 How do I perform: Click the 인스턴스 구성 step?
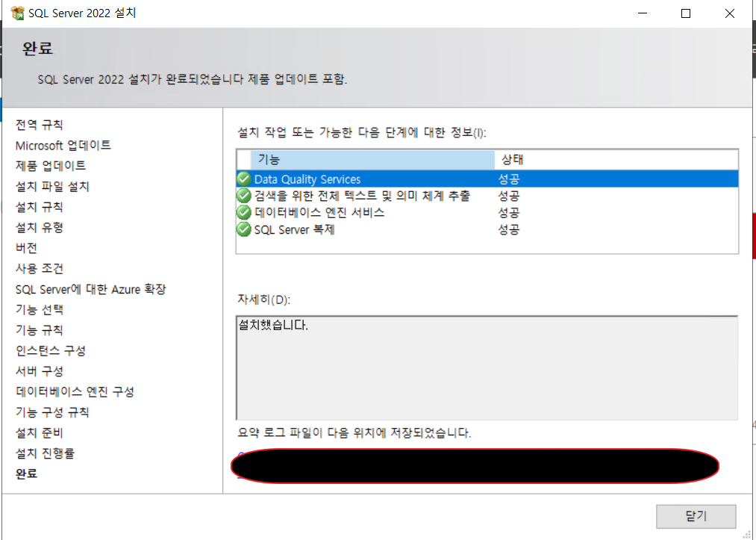51,350
